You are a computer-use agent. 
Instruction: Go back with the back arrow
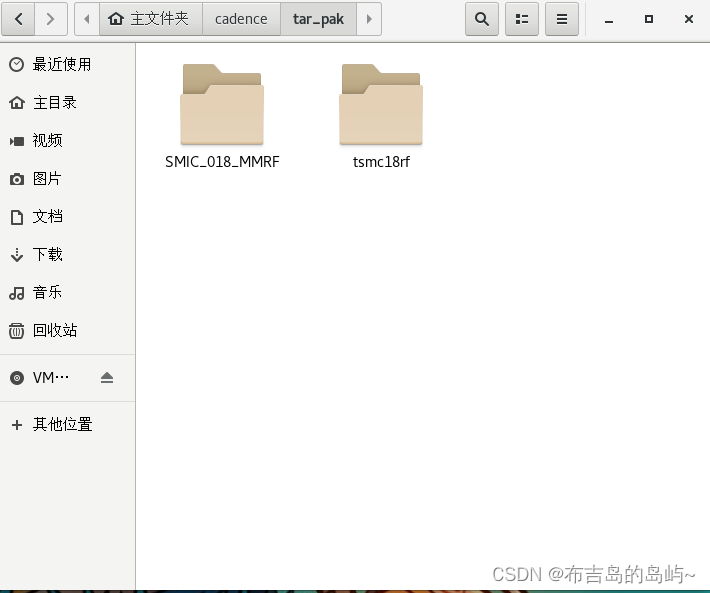click(x=21, y=19)
